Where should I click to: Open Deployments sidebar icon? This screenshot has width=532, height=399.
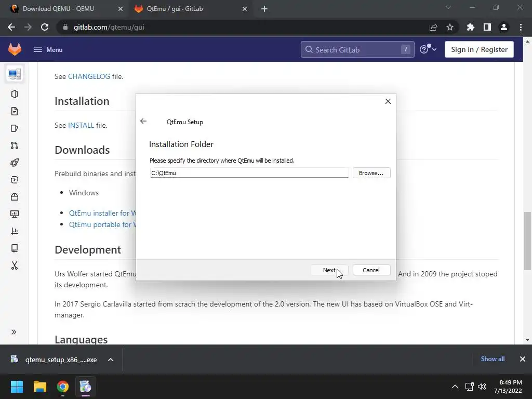[15, 180]
